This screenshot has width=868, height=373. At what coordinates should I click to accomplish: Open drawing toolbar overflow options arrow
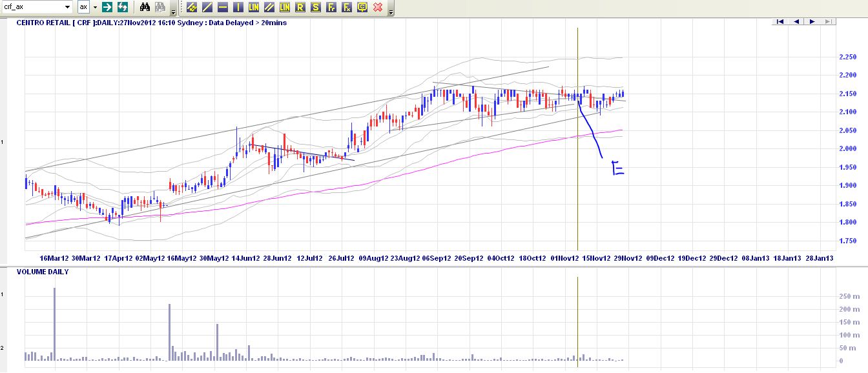390,11
